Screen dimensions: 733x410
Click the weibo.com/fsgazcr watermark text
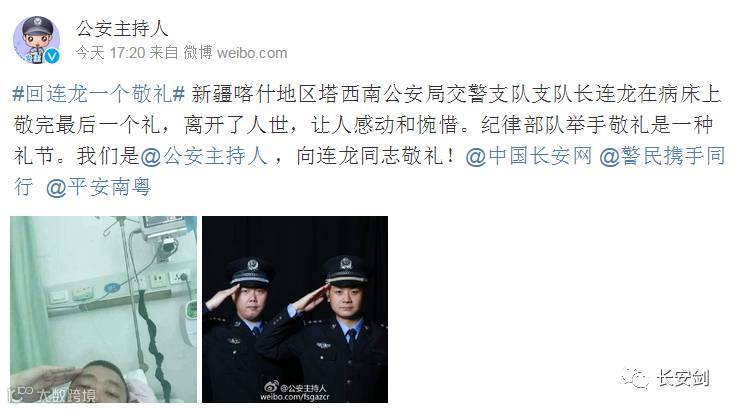(295, 397)
